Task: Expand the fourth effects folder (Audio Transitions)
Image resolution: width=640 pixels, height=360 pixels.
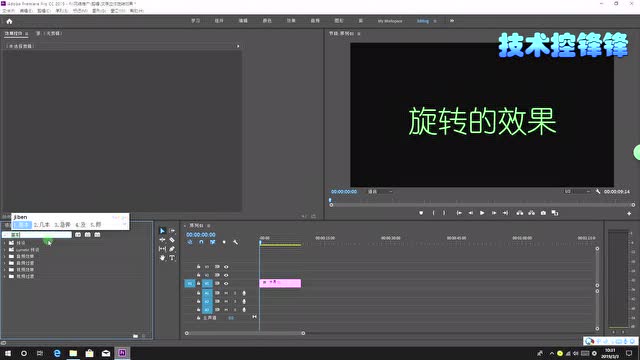Action: pos(5,263)
